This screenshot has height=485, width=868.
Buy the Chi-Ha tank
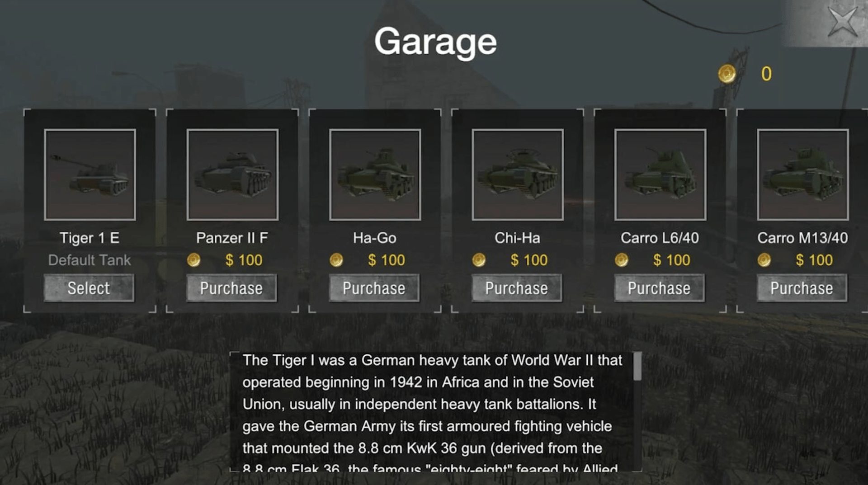[517, 288]
